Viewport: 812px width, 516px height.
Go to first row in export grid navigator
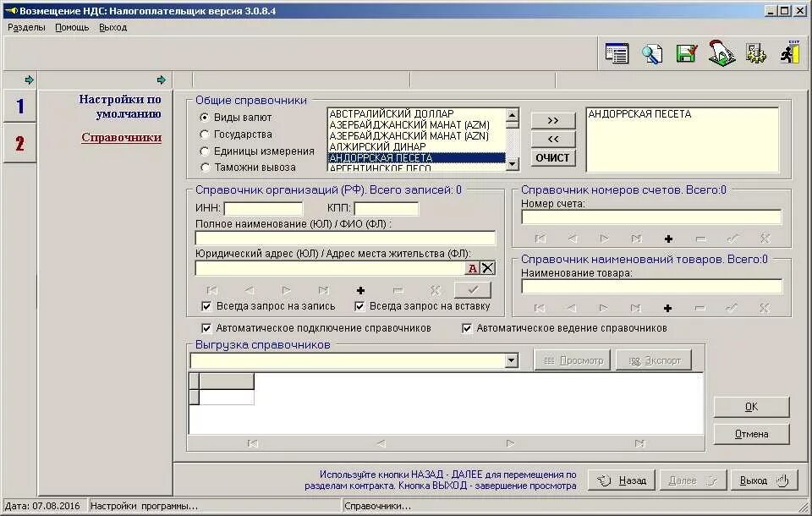[x=253, y=443]
